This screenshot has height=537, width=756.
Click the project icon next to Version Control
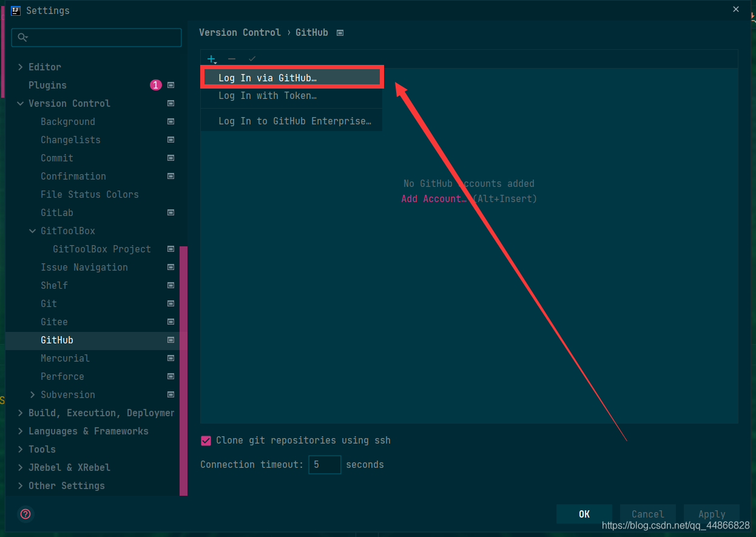[170, 104]
